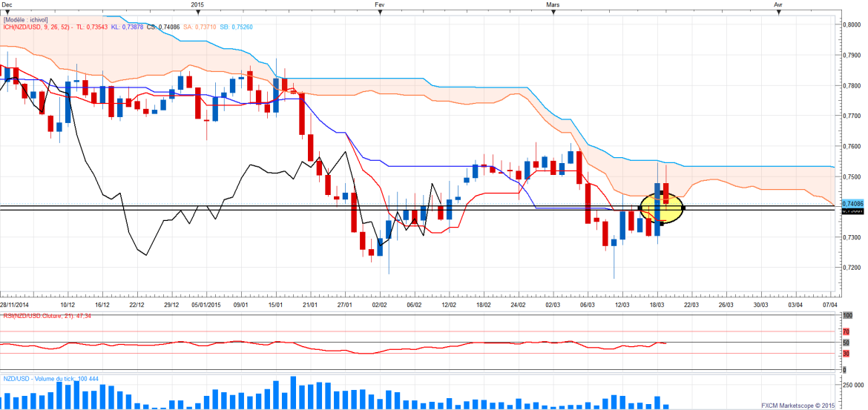Click the 06/02 date label

(415, 305)
